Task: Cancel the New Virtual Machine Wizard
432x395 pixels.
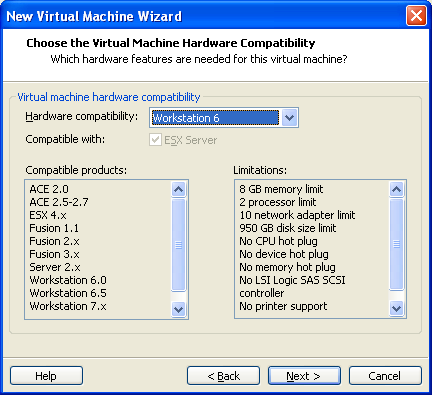Action: [385, 376]
